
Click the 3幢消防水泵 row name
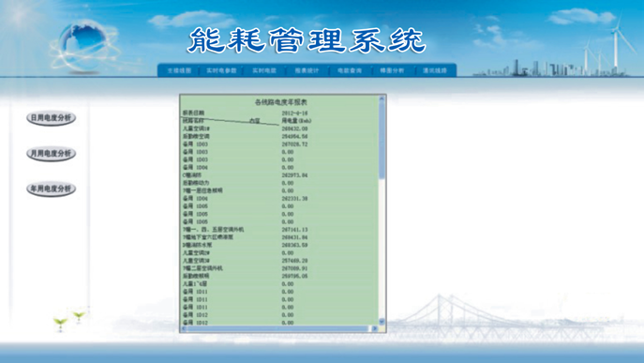(197, 246)
